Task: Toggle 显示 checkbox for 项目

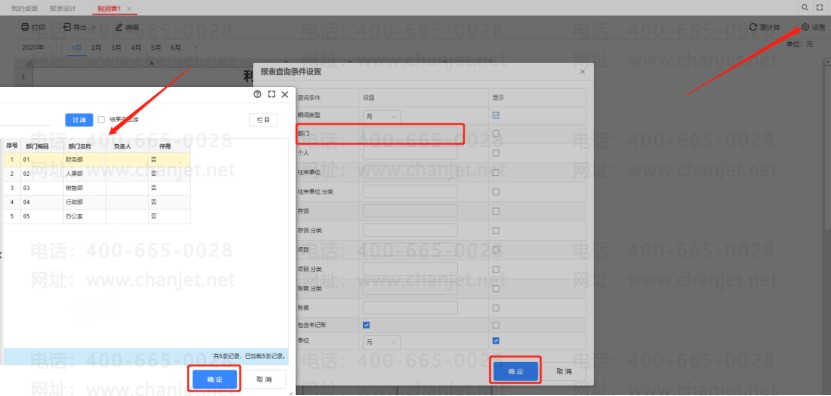Action: coord(496,250)
